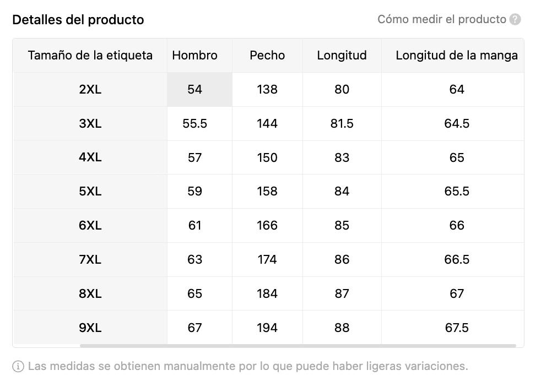Choose the 5XL row label
The image size is (541, 392).
point(90,191)
